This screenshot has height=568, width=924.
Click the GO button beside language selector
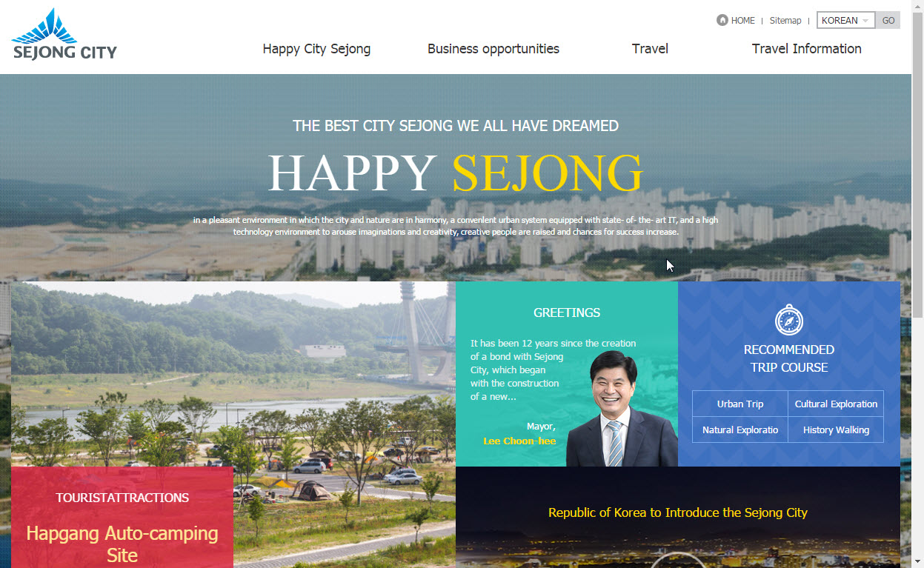[888, 20]
